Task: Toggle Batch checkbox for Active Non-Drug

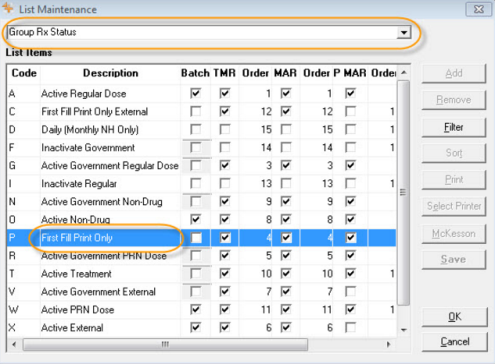Action: point(196,219)
